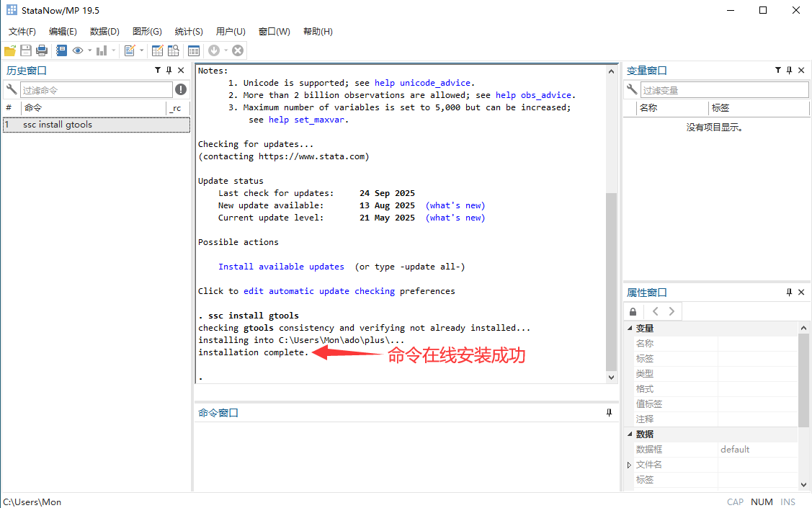Screen dimensions: 812x508
Task: Open the Do-file Editor icon
Action: pyautogui.click(x=130, y=50)
